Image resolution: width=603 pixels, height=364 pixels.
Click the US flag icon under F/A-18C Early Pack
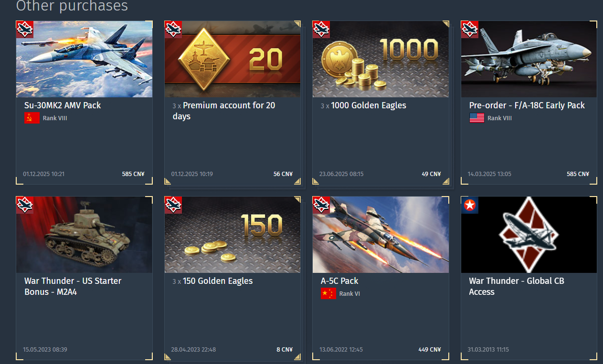tap(476, 118)
